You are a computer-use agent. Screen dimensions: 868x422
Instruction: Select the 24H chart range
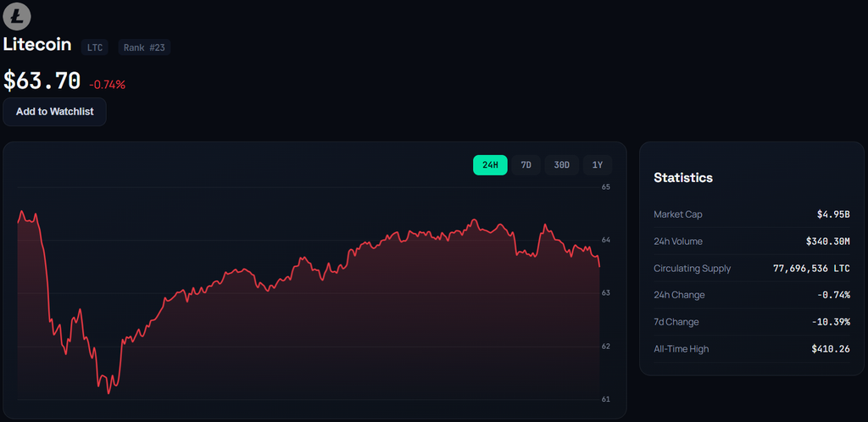point(490,165)
